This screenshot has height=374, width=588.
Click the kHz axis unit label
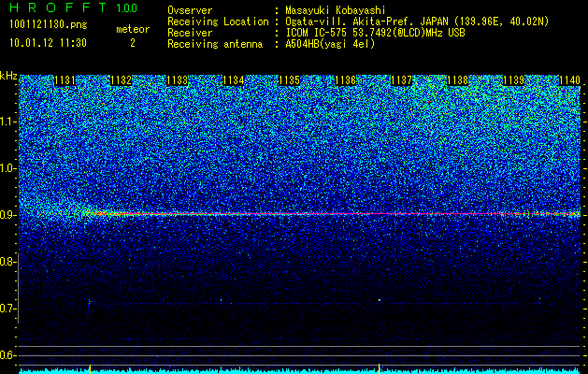point(8,76)
